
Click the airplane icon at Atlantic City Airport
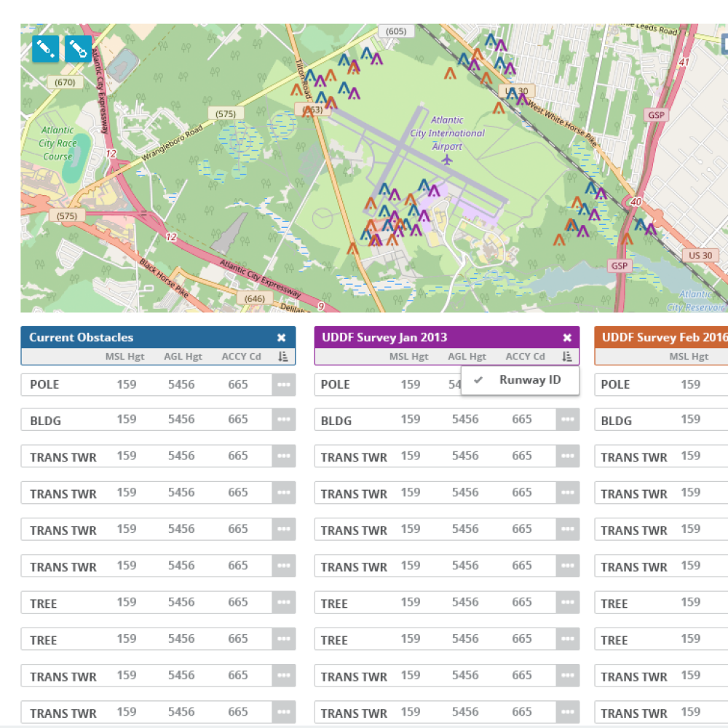447,159
